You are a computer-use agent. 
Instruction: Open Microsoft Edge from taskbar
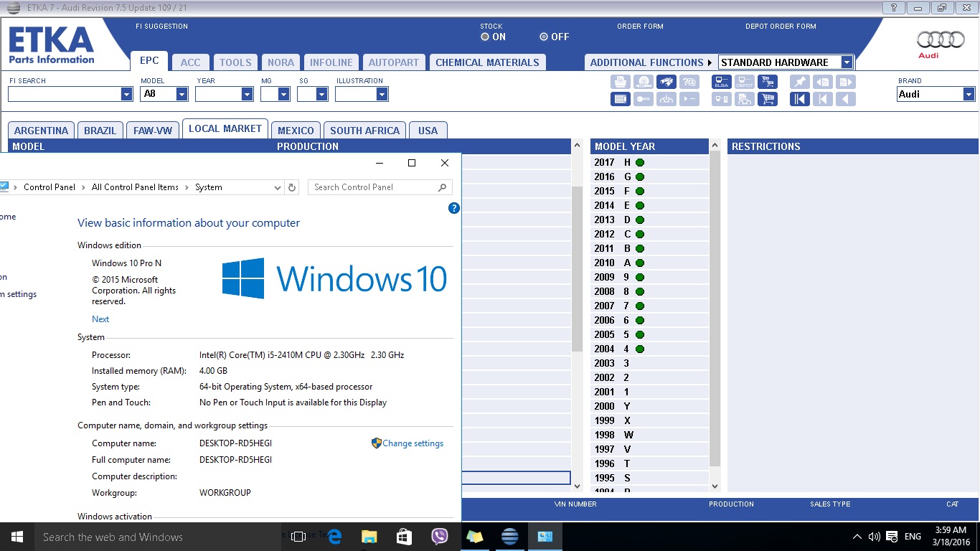click(x=334, y=537)
